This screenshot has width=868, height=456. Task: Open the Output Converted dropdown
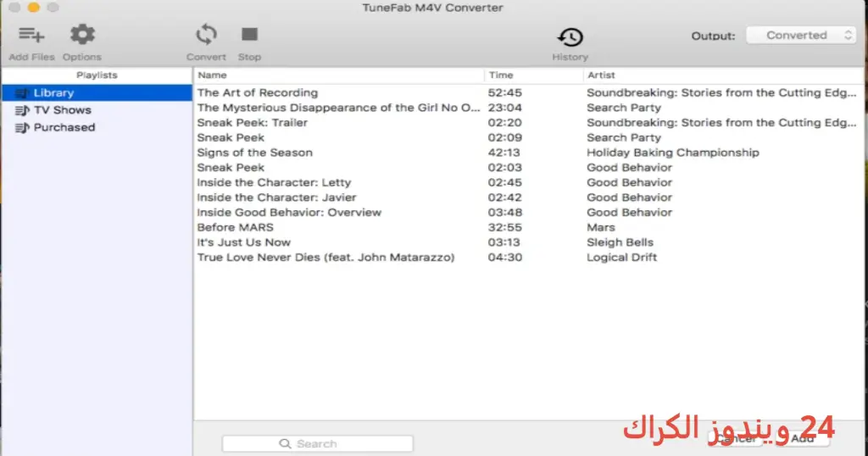(x=801, y=36)
